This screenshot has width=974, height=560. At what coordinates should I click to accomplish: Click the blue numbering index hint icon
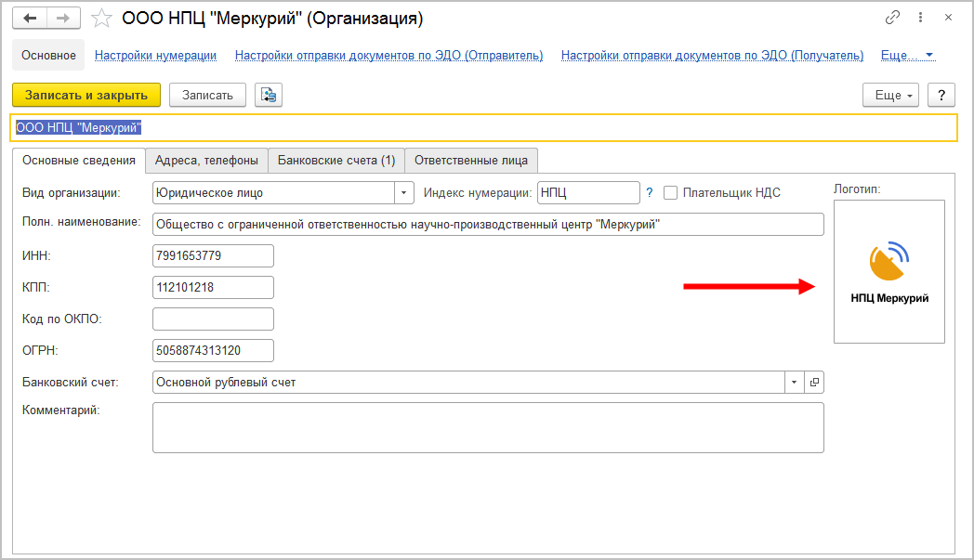coord(650,192)
